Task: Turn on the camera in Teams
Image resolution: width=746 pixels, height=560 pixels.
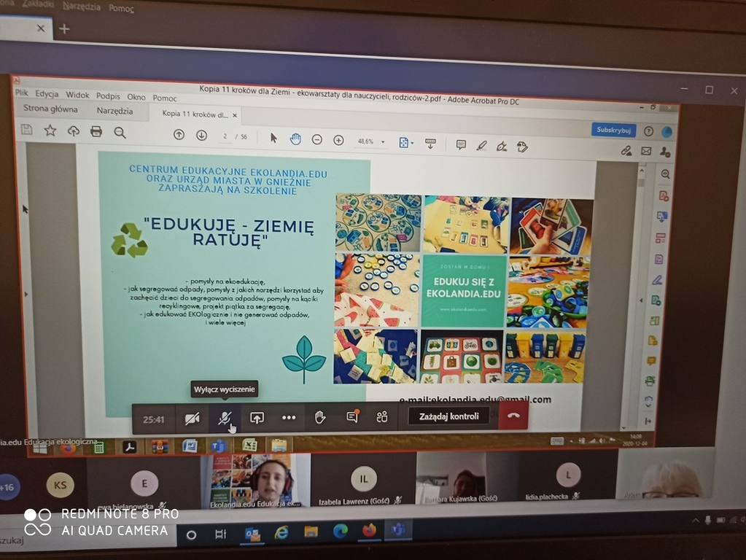Action: [192, 418]
